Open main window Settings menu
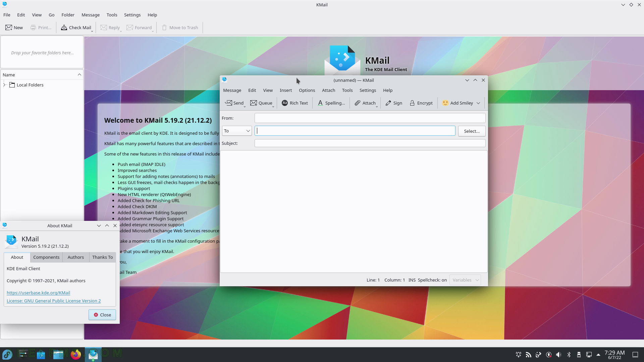This screenshot has height=362, width=644. pyautogui.click(x=132, y=15)
